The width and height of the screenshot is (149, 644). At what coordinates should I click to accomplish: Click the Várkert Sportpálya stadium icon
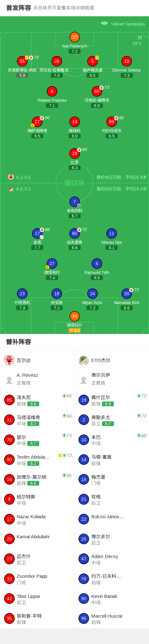104,23
